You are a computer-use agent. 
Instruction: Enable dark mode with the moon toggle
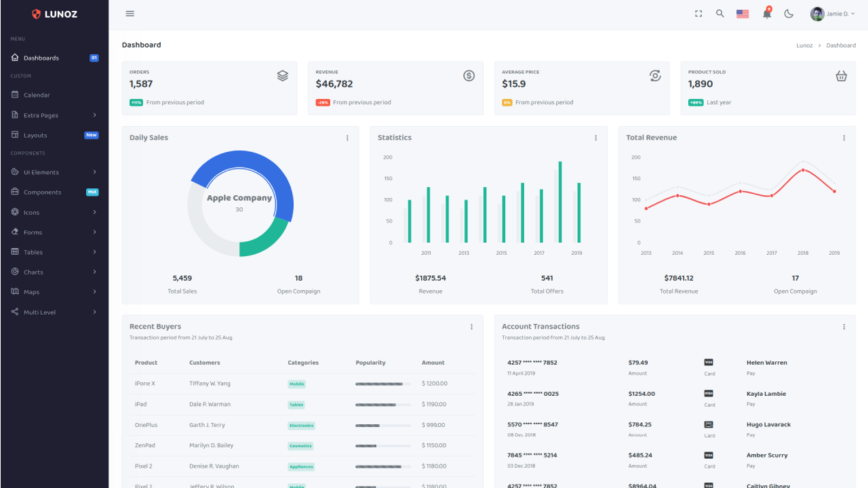789,13
